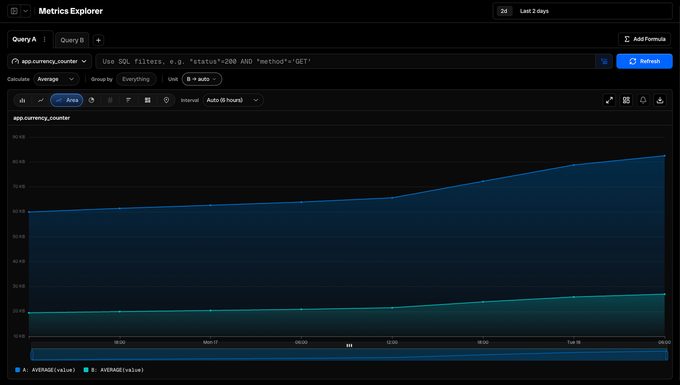Click the time range brush slider below chart

pyautogui.click(x=349, y=354)
